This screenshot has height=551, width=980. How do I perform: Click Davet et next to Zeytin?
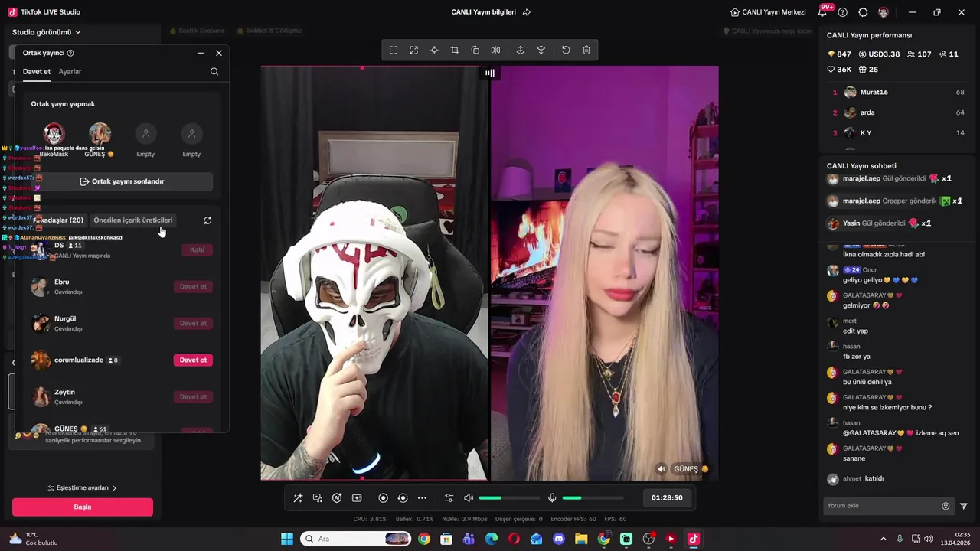coord(193,396)
